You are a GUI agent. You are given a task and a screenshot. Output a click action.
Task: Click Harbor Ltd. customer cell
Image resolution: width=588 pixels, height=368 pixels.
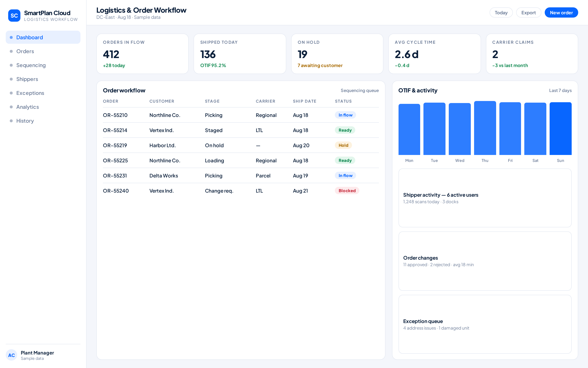[163, 145]
